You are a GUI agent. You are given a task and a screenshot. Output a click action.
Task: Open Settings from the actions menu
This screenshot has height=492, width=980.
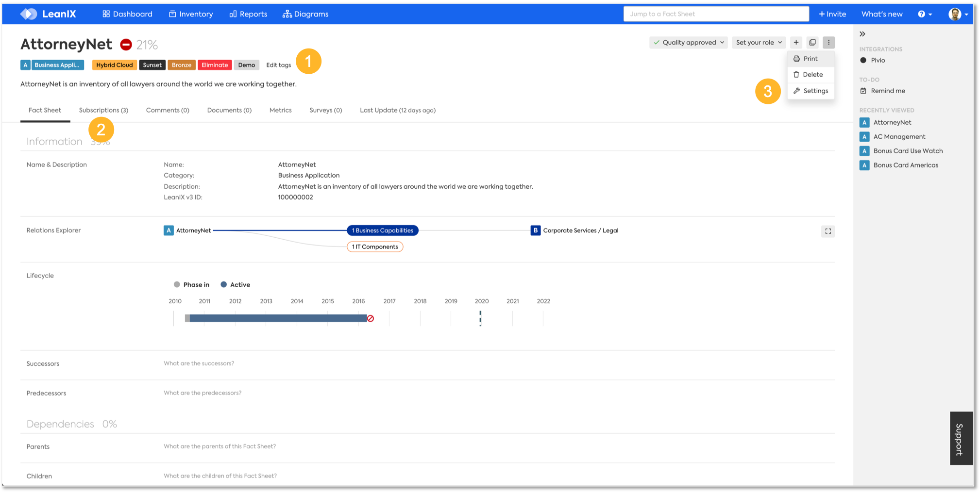click(x=811, y=91)
